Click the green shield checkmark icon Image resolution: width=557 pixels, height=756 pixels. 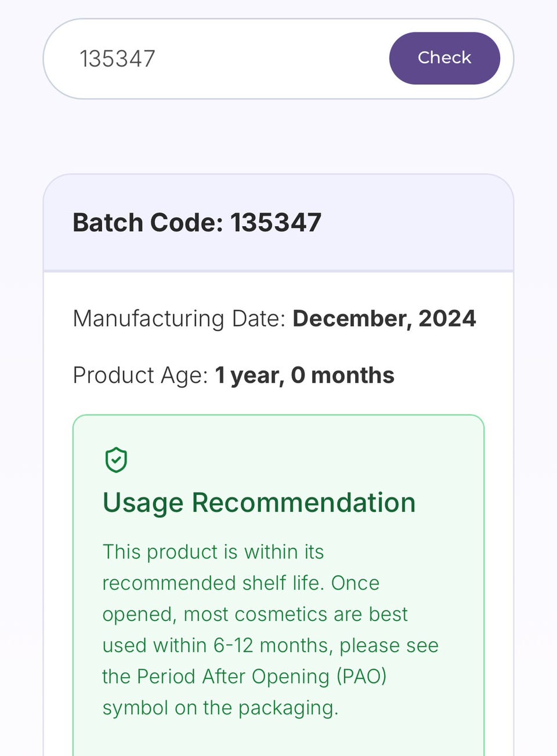pos(116,460)
